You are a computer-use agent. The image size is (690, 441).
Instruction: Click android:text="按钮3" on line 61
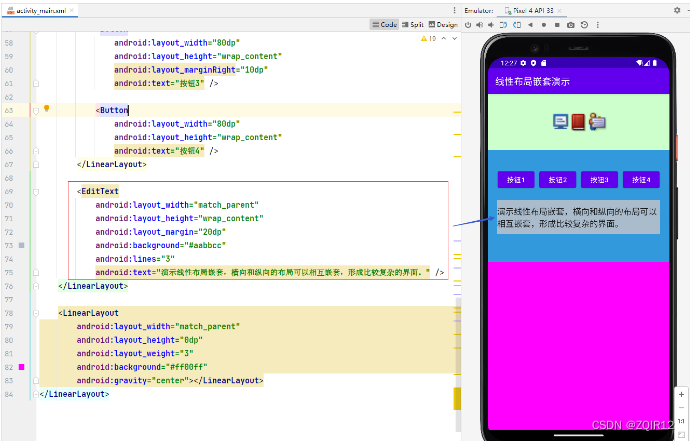(x=159, y=83)
